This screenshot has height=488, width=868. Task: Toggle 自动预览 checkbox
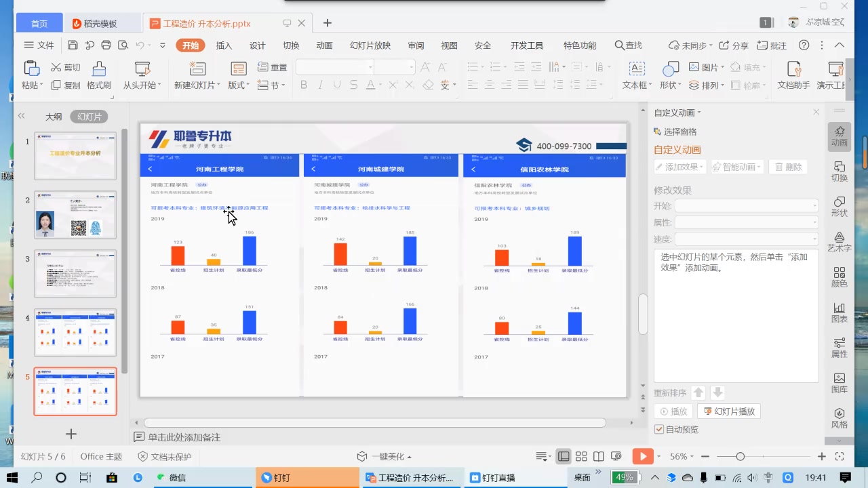pos(659,430)
